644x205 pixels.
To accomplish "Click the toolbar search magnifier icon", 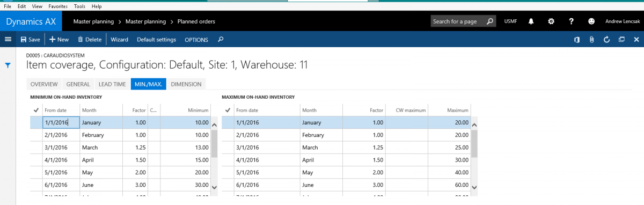I will click(221, 39).
